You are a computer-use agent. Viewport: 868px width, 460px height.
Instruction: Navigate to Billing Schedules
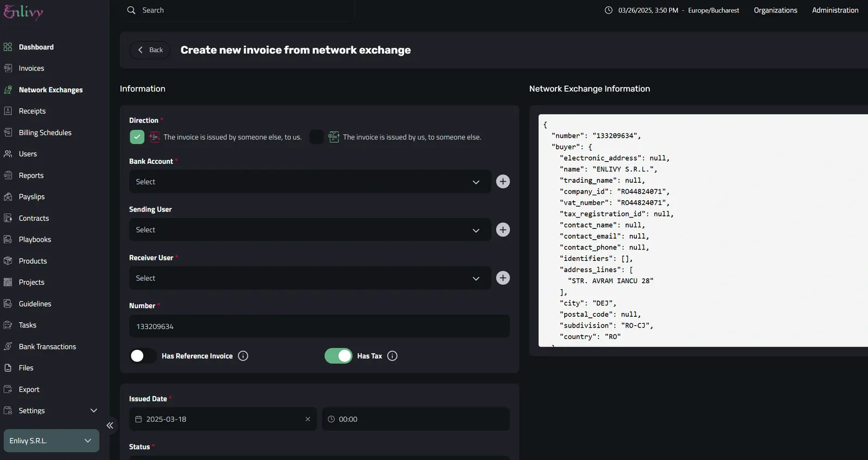[x=45, y=132]
